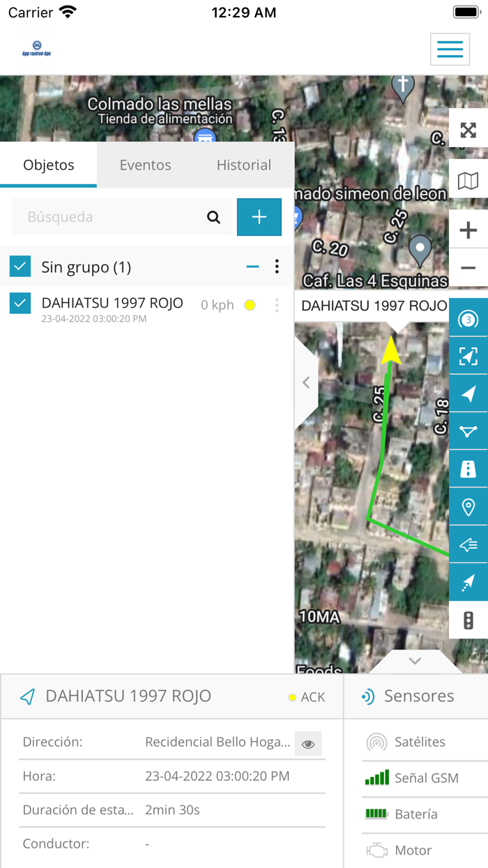Viewport: 488px width, 868px height.
Task: Toggle fit objects on map button
Action: [468, 356]
